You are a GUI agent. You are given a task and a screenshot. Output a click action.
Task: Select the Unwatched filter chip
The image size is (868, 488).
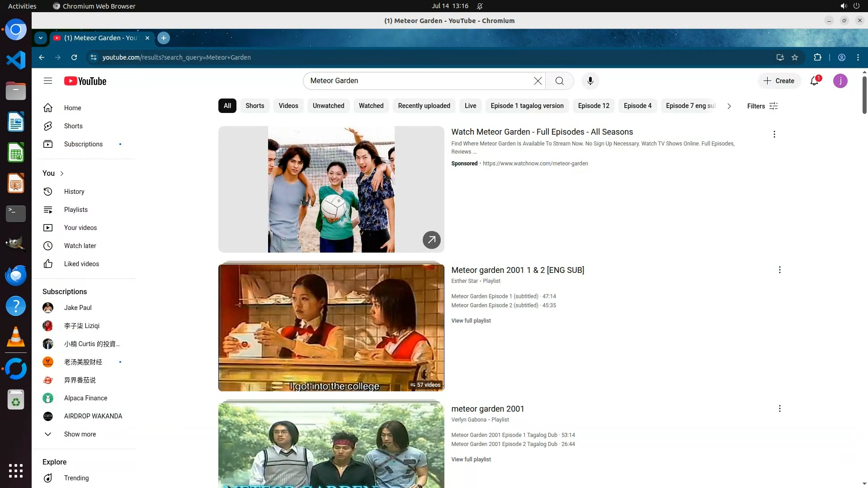pos(328,106)
